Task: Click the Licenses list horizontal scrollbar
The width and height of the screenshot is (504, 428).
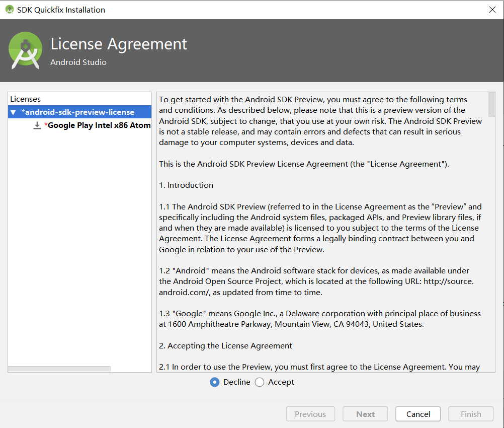Action: [x=59, y=369]
